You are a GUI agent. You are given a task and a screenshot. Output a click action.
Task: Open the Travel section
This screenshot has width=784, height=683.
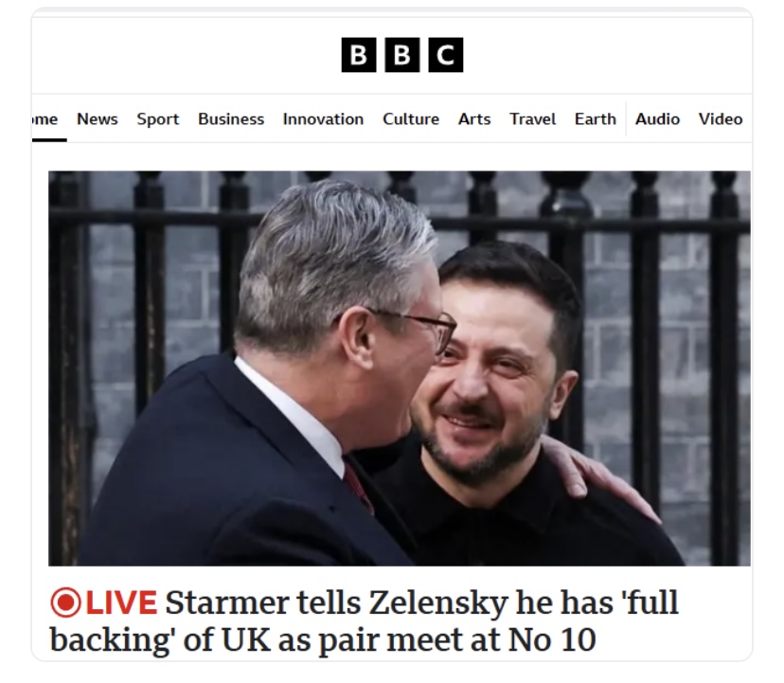[532, 119]
